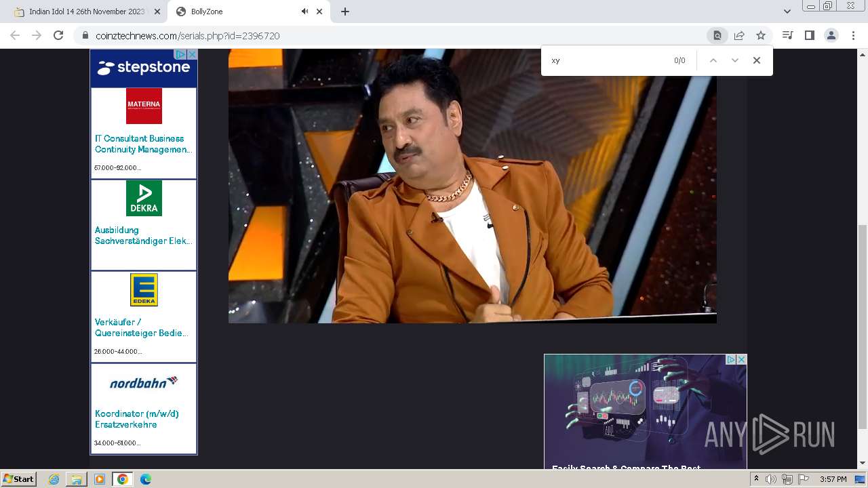Close the Indian Idol 14 tab
The image size is (868, 488).
(x=157, y=12)
